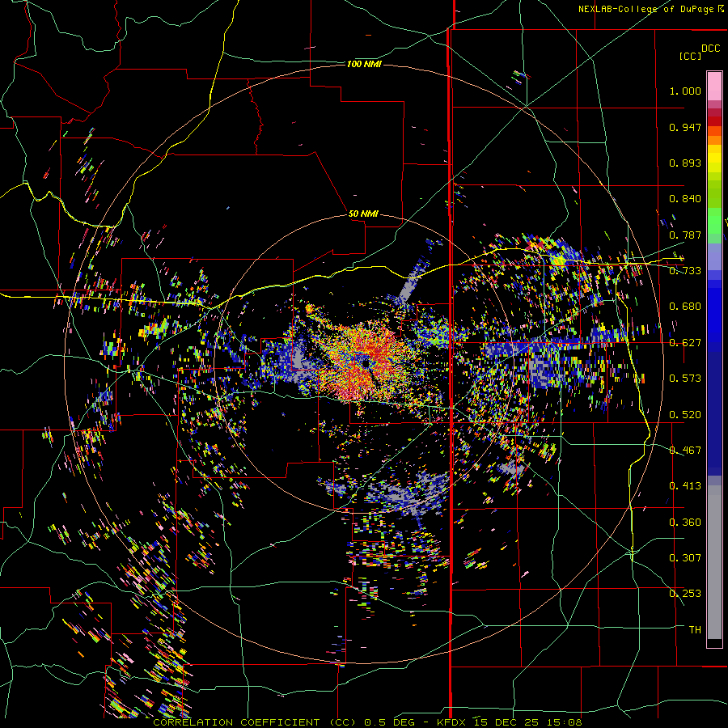Select the 0.573 legend value

point(685,379)
